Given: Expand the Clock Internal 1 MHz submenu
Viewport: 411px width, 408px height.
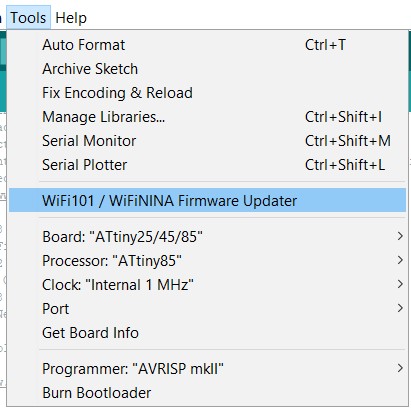Looking at the screenshot, I should point(207,285).
